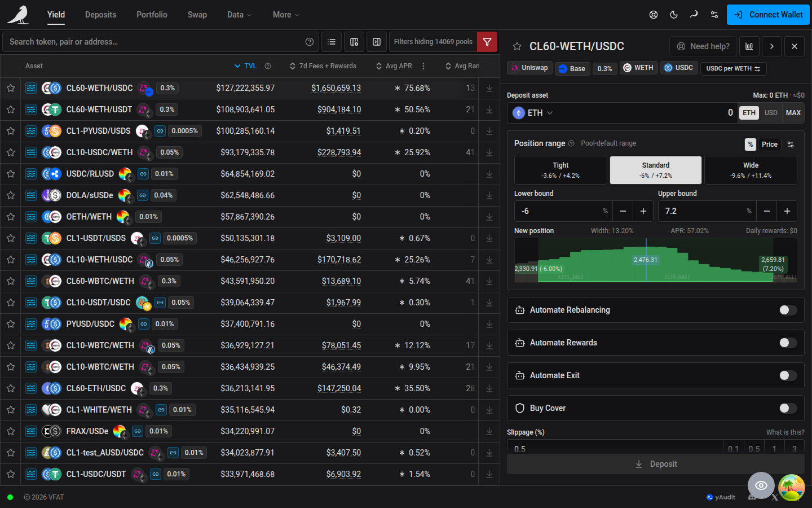Screen dimensions: 812x508
Task: Increase the upper bound with plus button
Action: pyautogui.click(x=787, y=211)
